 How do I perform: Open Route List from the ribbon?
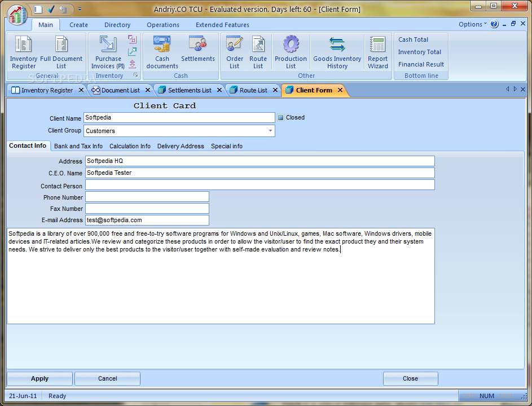pyautogui.click(x=258, y=52)
